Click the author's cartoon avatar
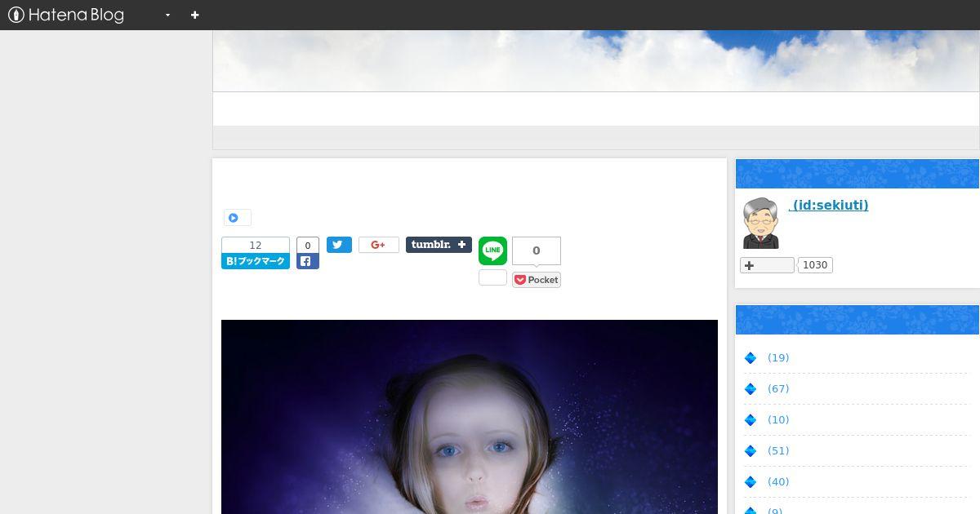Image resolution: width=980 pixels, height=514 pixels. point(761,223)
